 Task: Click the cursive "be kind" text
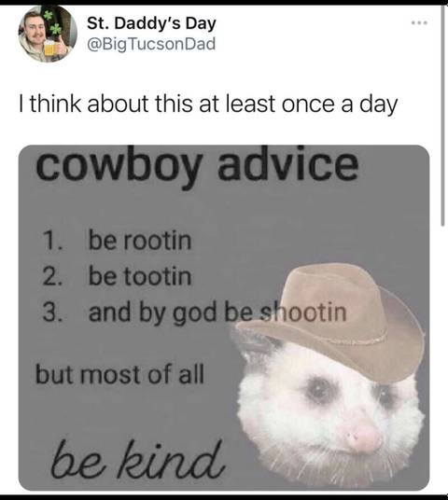[x=137, y=460]
